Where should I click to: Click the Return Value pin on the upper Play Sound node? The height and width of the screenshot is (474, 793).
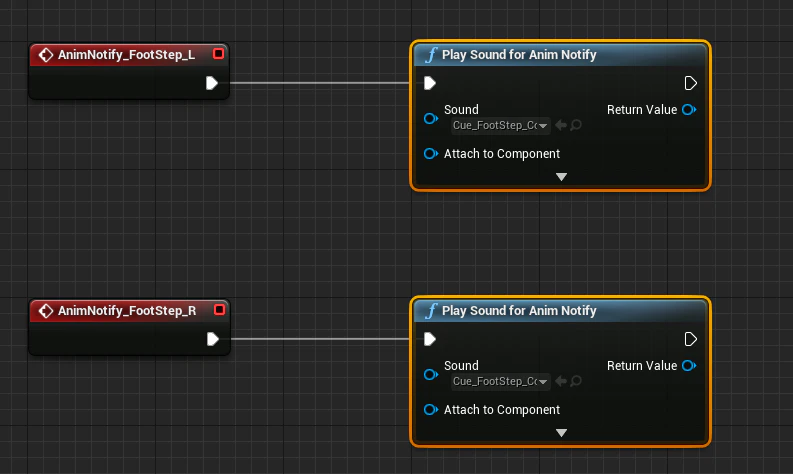click(689, 109)
